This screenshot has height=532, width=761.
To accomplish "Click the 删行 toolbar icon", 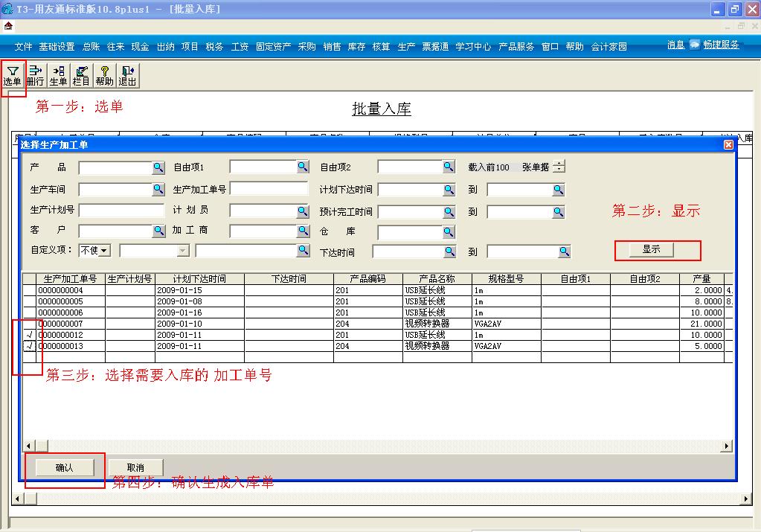I will pos(35,74).
